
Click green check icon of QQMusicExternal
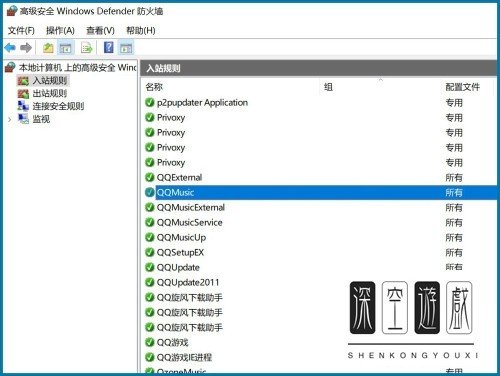click(150, 207)
